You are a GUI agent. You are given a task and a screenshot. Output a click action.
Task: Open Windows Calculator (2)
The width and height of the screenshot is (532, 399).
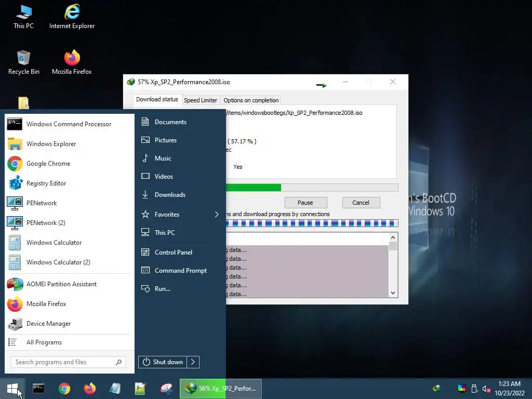click(x=69, y=262)
